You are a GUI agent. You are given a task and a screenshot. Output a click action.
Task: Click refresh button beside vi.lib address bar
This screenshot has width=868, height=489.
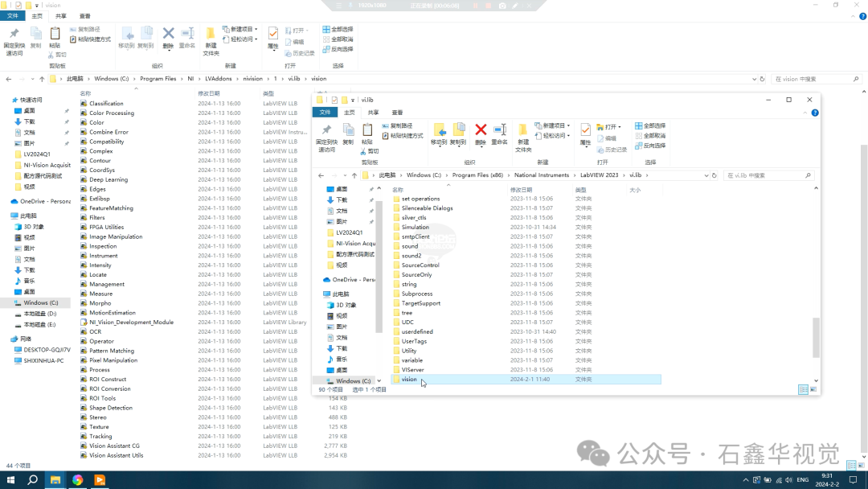[714, 175]
